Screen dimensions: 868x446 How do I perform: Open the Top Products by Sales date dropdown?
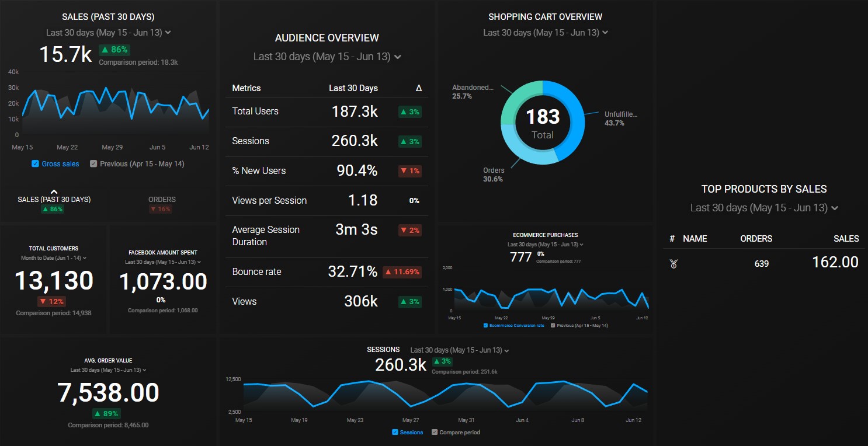pos(764,208)
